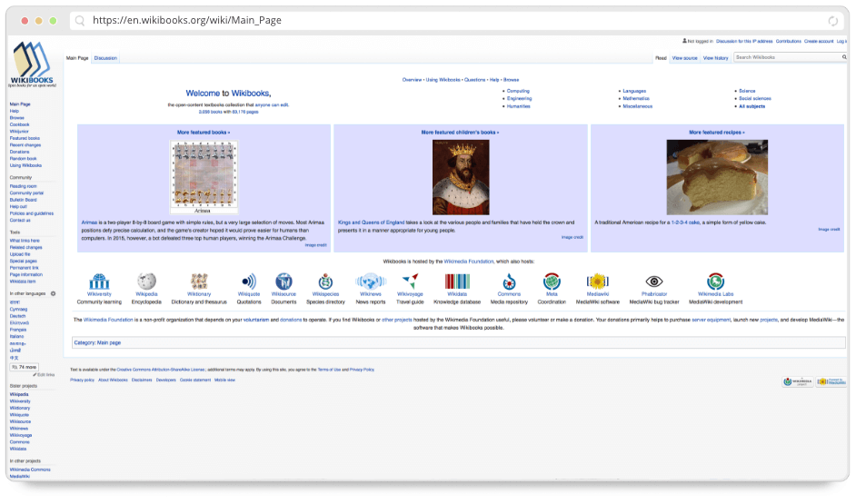Switch to the Discussion tab
Screen dimensions: 856x504
pos(105,58)
